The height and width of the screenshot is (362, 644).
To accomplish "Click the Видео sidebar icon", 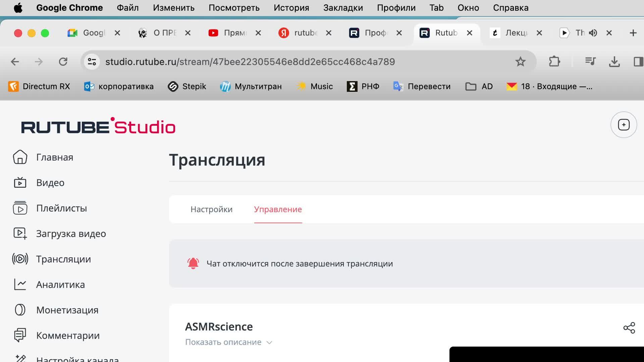I will point(20,183).
